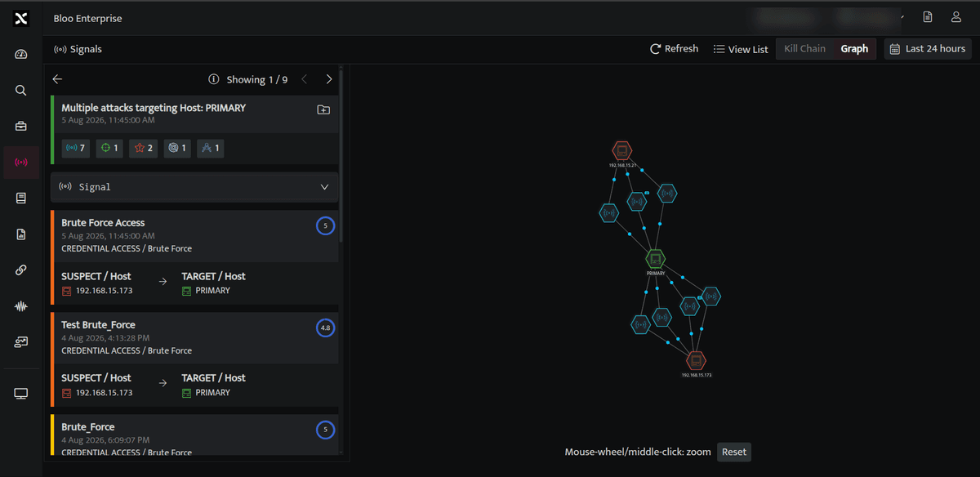Switch to Graph view
Viewport: 980px width, 477px height.
(854, 49)
